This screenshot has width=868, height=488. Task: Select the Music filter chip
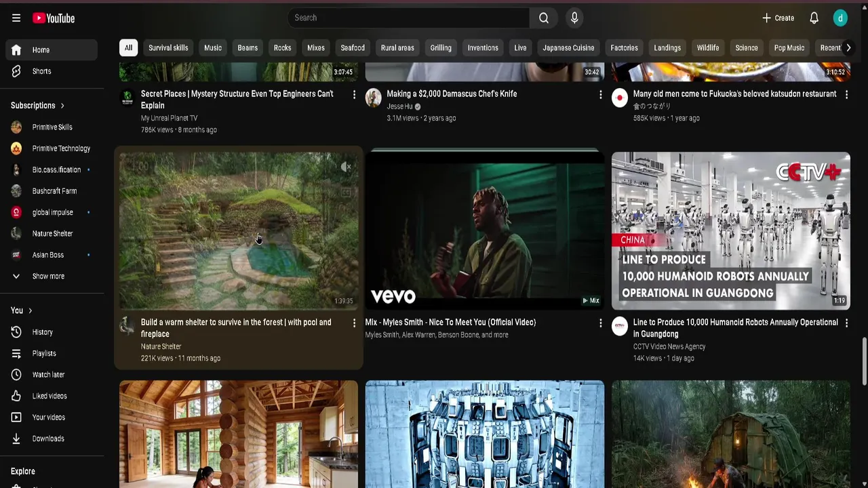coord(213,48)
